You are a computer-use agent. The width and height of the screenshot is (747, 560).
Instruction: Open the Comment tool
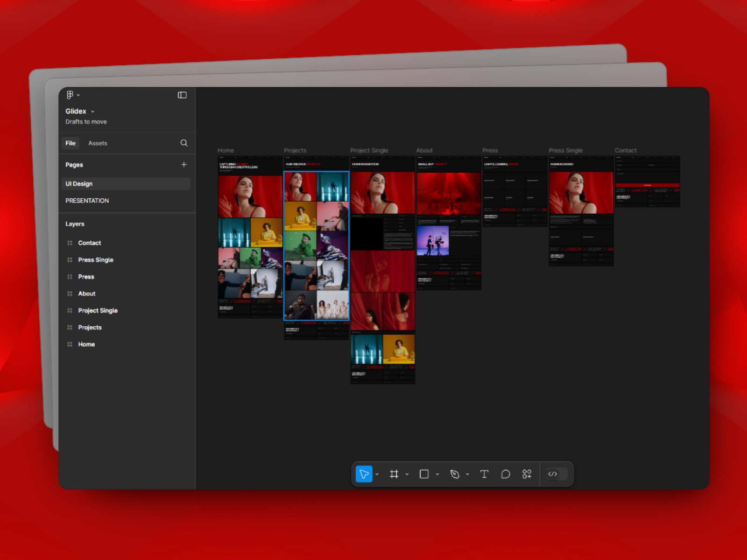[505, 474]
